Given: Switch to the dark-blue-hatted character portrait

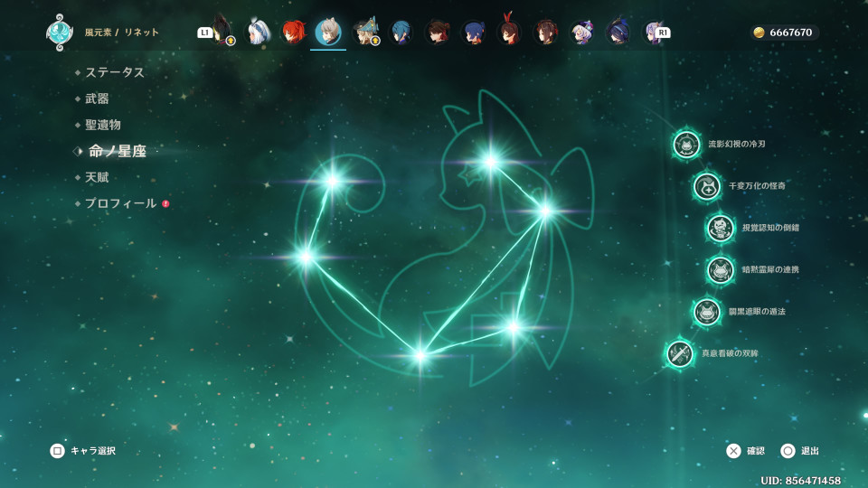Looking at the screenshot, I should (x=617, y=33).
